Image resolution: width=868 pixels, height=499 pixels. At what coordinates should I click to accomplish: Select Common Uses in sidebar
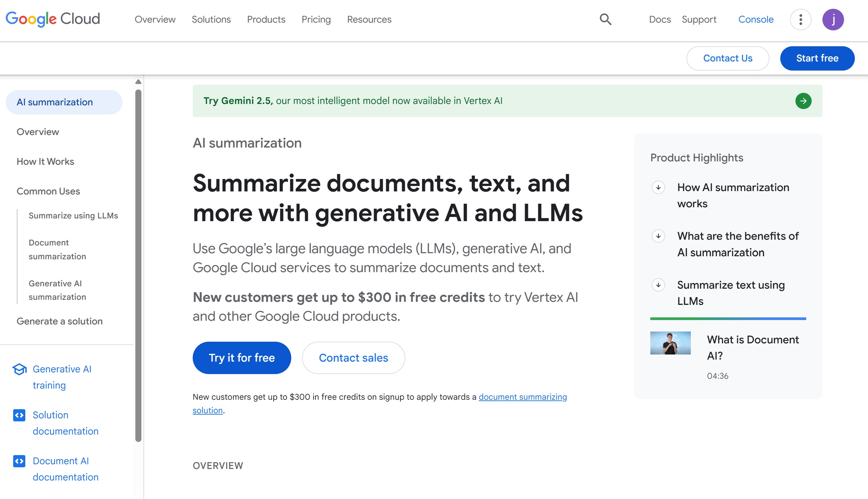click(x=48, y=191)
